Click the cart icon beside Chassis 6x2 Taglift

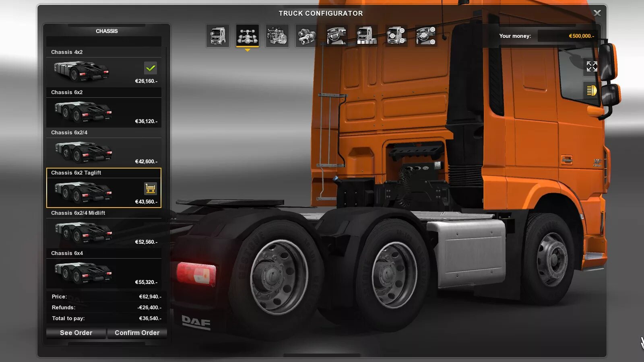[151, 187]
